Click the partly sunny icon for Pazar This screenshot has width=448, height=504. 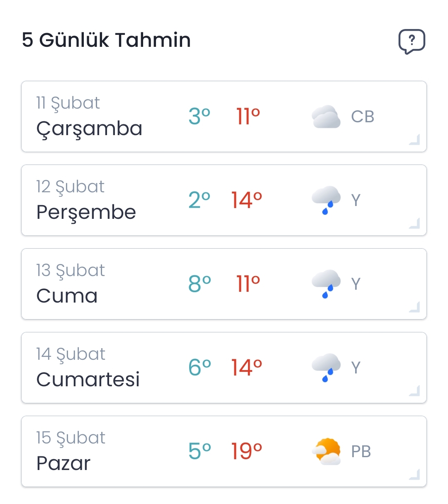326,451
